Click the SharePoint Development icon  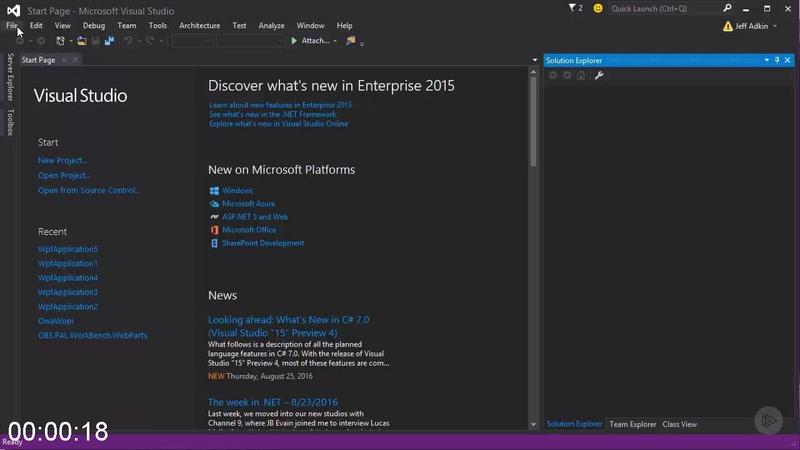214,243
